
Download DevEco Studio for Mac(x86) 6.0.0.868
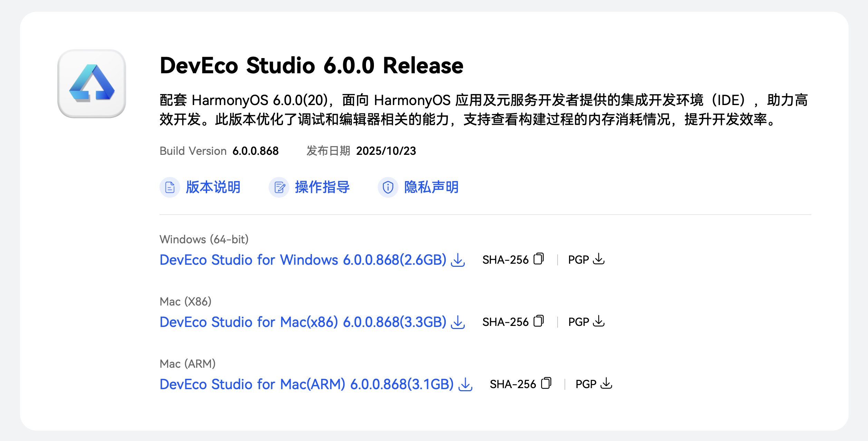pos(303,322)
